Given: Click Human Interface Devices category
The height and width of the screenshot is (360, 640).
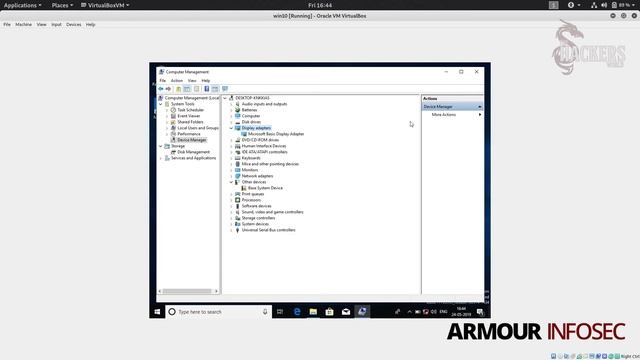Looking at the screenshot, I should pos(264,146).
